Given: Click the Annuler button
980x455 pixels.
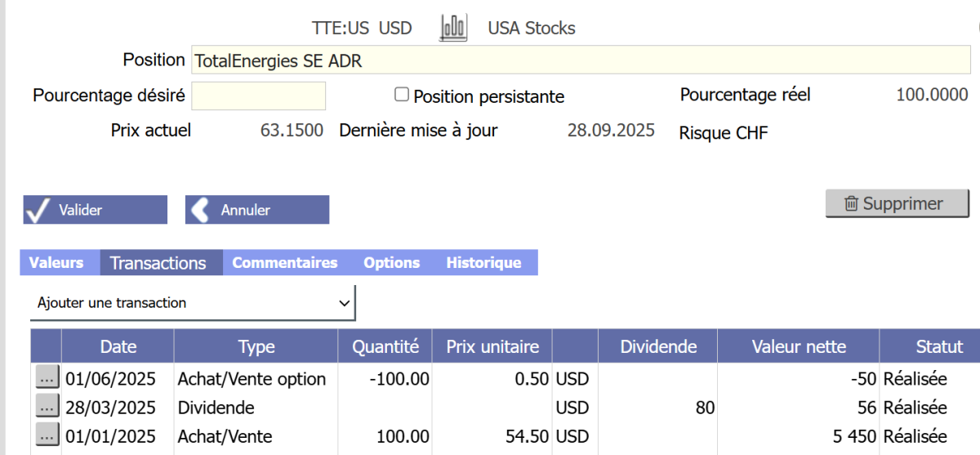Looking at the screenshot, I should [256, 210].
